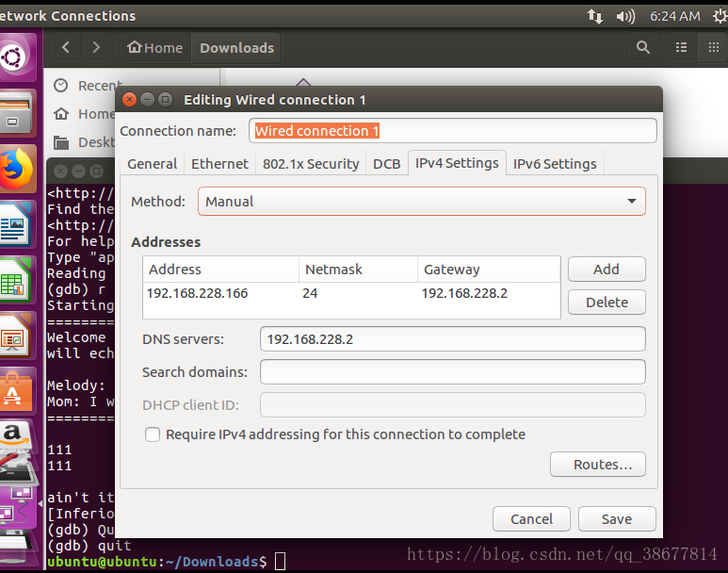Image resolution: width=728 pixels, height=573 pixels.
Task: Click Cancel in connection editor
Action: click(x=531, y=518)
